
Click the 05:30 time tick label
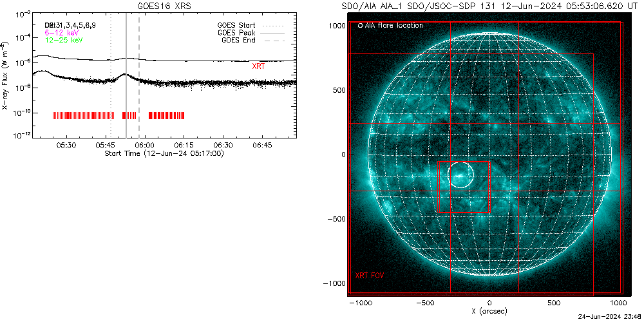coord(66,146)
